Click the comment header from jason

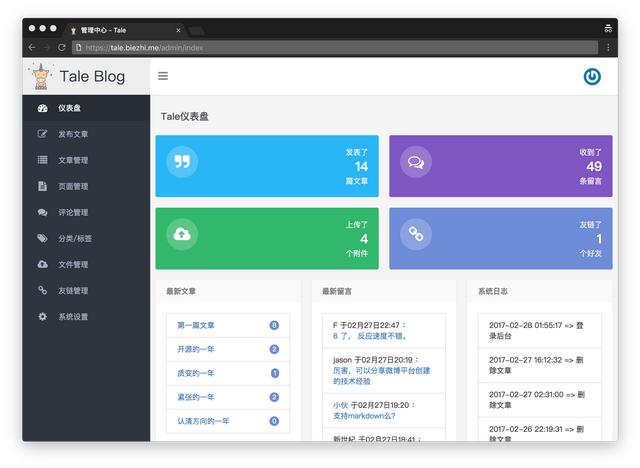click(376, 360)
